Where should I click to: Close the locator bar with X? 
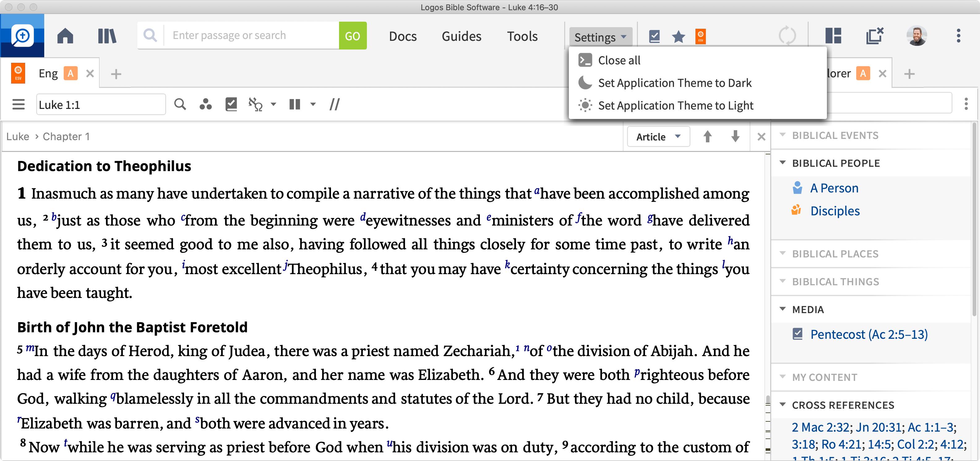coord(761,136)
